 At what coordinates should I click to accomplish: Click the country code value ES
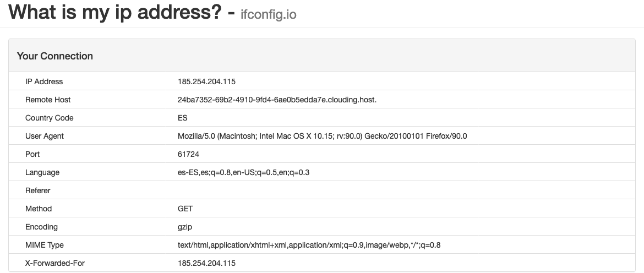(x=182, y=118)
